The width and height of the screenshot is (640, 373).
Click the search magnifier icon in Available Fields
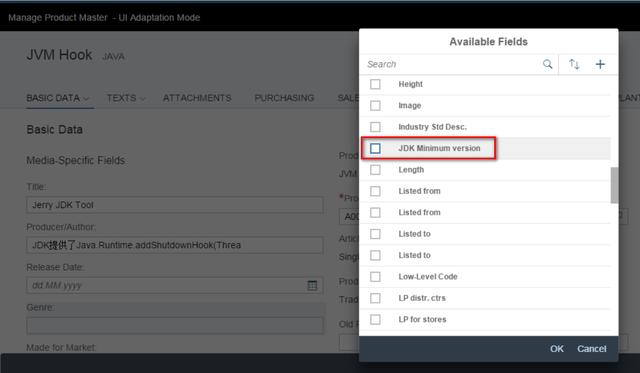click(547, 64)
